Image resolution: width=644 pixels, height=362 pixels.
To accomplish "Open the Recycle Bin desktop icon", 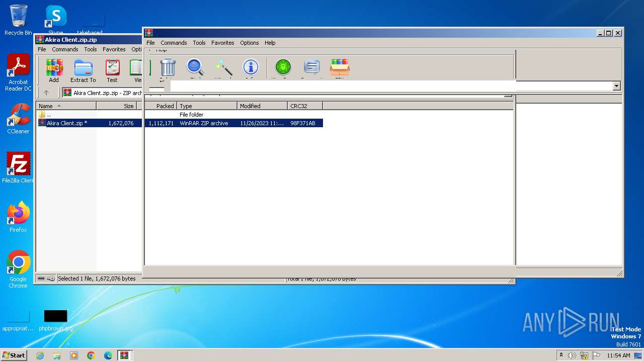I will [18, 20].
